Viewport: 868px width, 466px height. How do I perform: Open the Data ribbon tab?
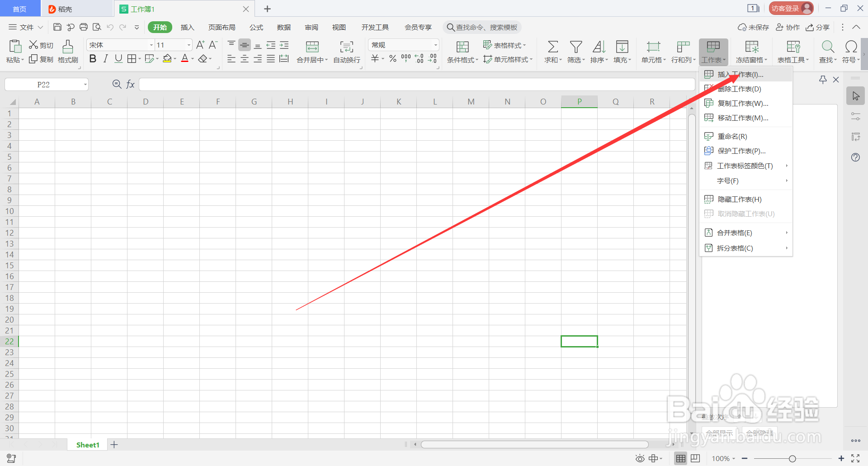pyautogui.click(x=284, y=27)
